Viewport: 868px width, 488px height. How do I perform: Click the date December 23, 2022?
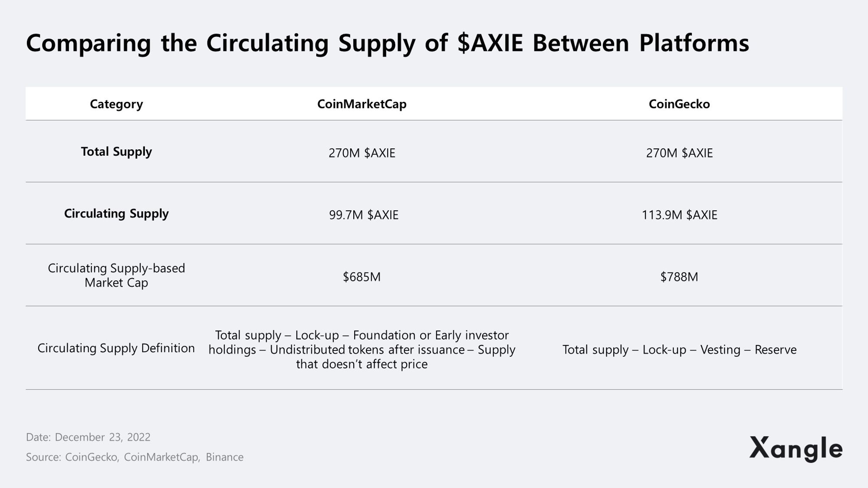click(x=102, y=437)
